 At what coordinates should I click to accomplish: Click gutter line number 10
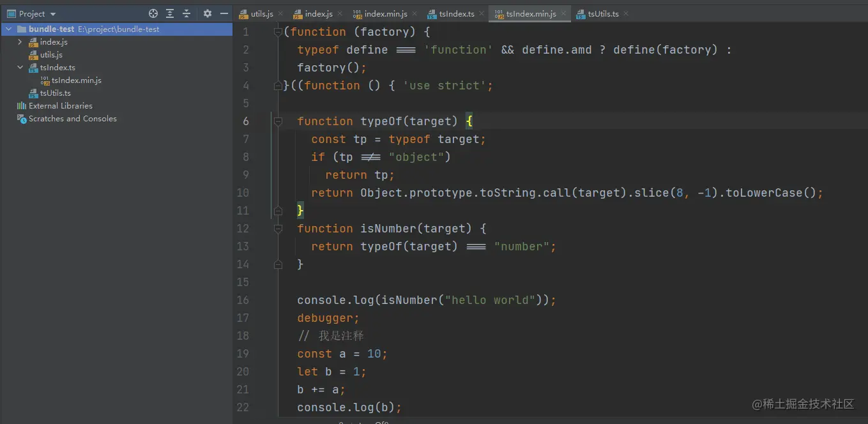click(243, 193)
